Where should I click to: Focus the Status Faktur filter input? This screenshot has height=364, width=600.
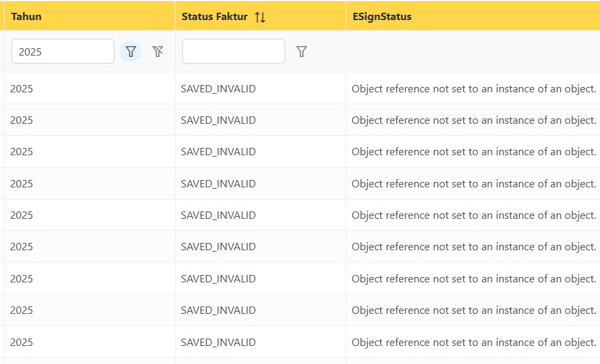[234, 52]
